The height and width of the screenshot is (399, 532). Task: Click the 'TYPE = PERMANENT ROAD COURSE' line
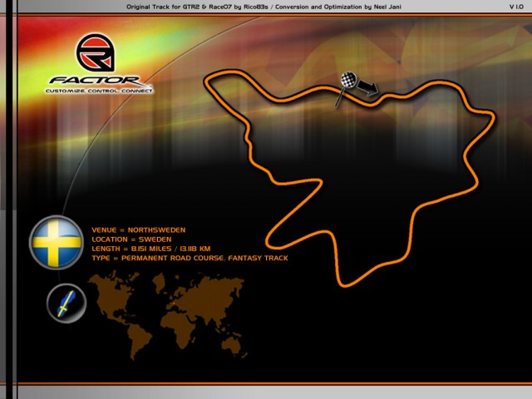pyautogui.click(x=190, y=259)
